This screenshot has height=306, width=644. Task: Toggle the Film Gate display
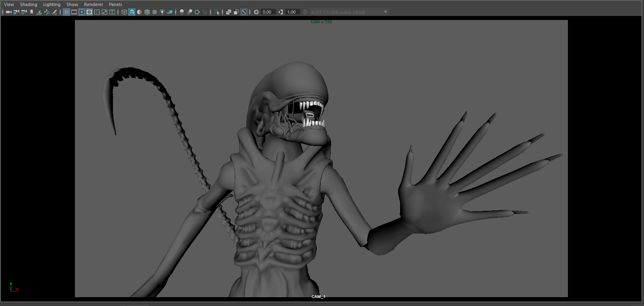[x=74, y=12]
